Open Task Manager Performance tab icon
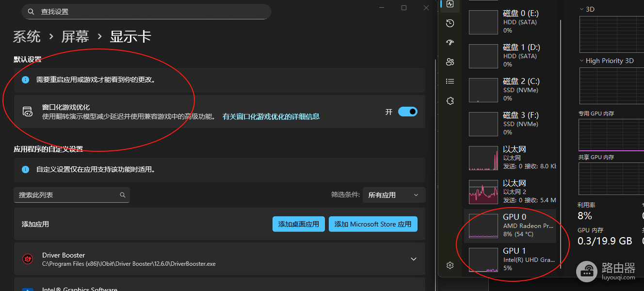This screenshot has height=291, width=644. 450,4
